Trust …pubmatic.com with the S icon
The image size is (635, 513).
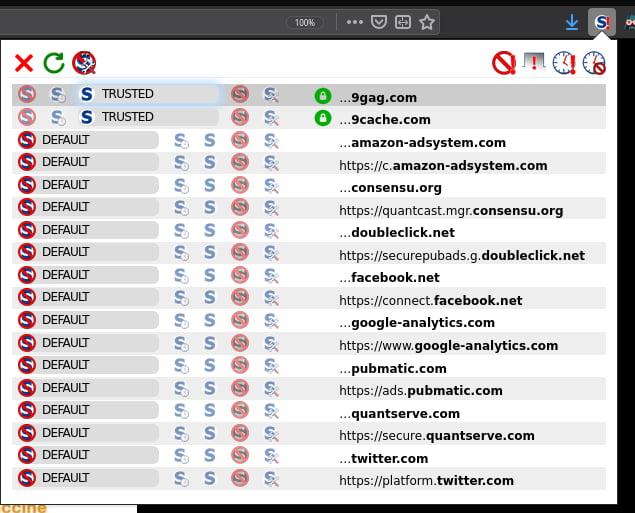(x=209, y=365)
